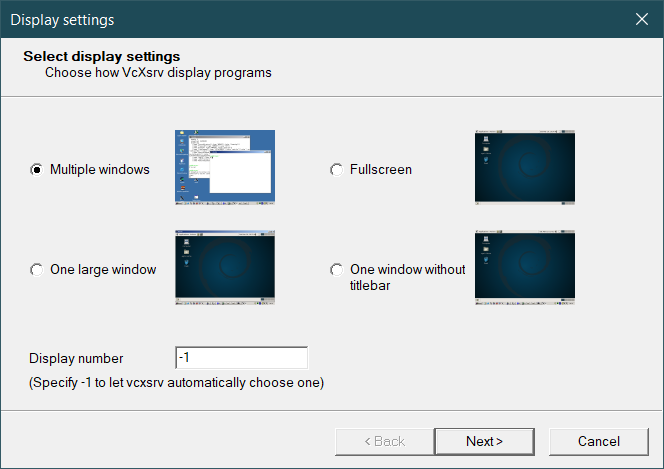Choose the Fullscreen radio option
This screenshot has height=469, width=664.
(x=337, y=170)
